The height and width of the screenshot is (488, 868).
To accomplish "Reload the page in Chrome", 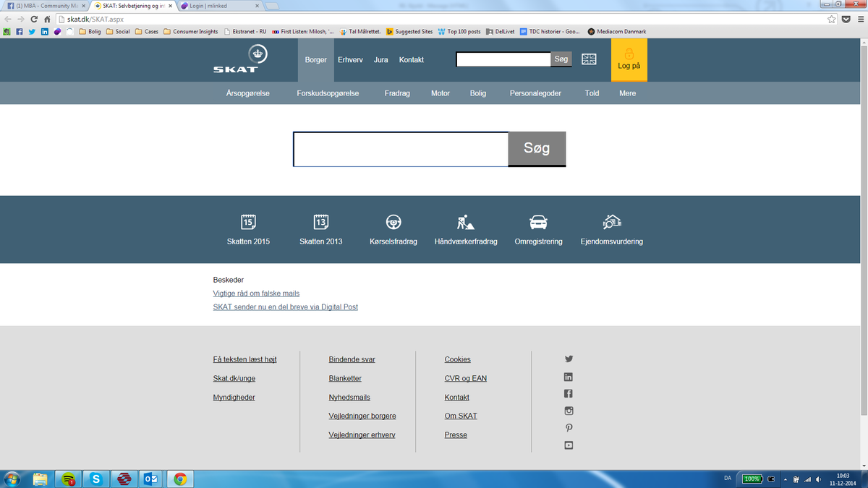I will (34, 19).
